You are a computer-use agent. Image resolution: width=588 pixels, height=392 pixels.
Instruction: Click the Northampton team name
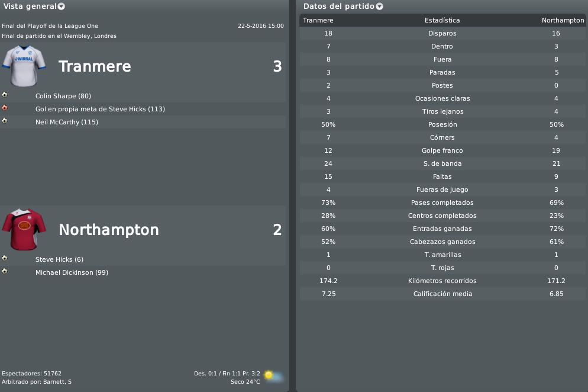point(109,230)
